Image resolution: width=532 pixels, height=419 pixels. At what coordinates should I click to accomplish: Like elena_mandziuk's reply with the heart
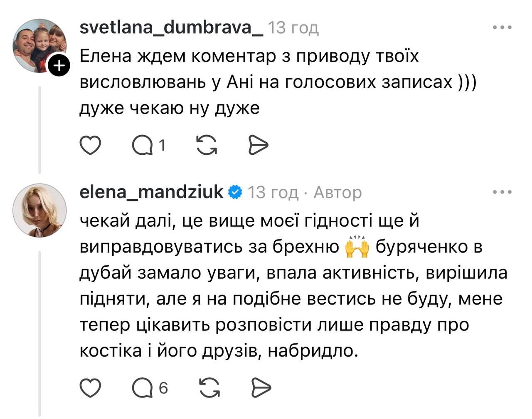click(90, 388)
